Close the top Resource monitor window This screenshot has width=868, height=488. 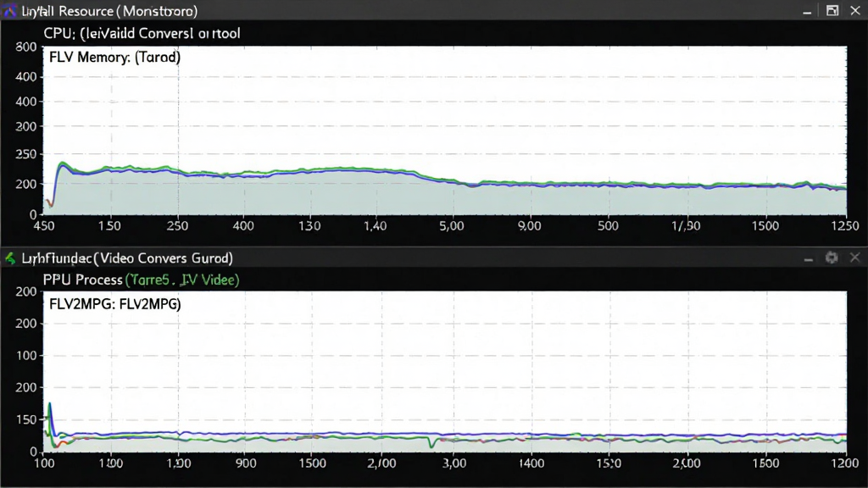pyautogui.click(x=855, y=10)
